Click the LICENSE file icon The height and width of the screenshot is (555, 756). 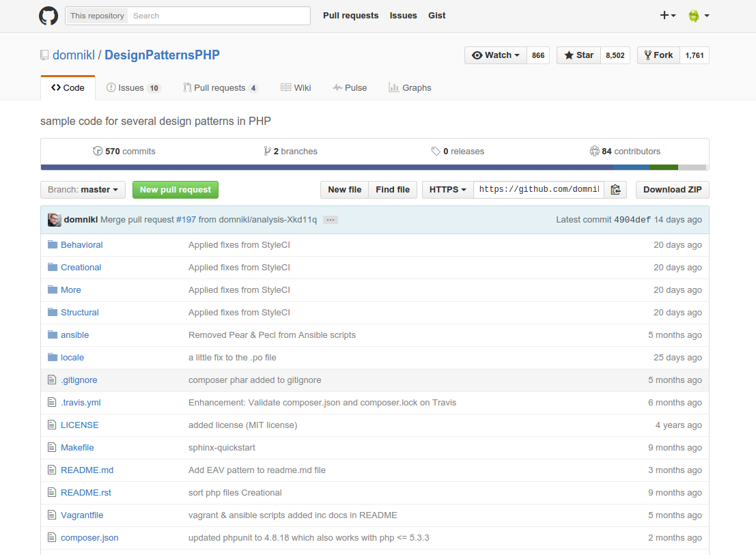click(x=52, y=425)
